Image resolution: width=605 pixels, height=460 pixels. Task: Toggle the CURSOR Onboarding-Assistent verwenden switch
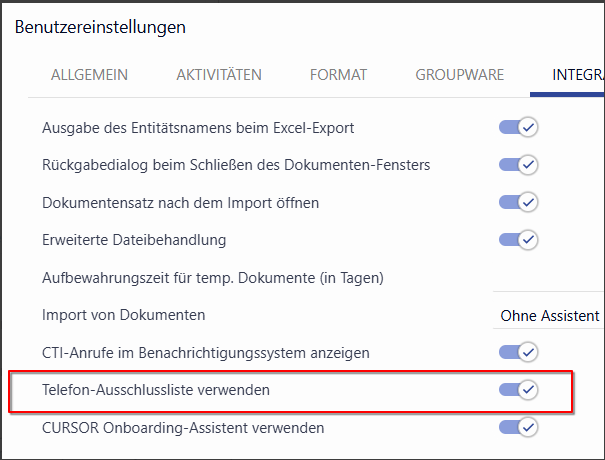[x=518, y=427]
